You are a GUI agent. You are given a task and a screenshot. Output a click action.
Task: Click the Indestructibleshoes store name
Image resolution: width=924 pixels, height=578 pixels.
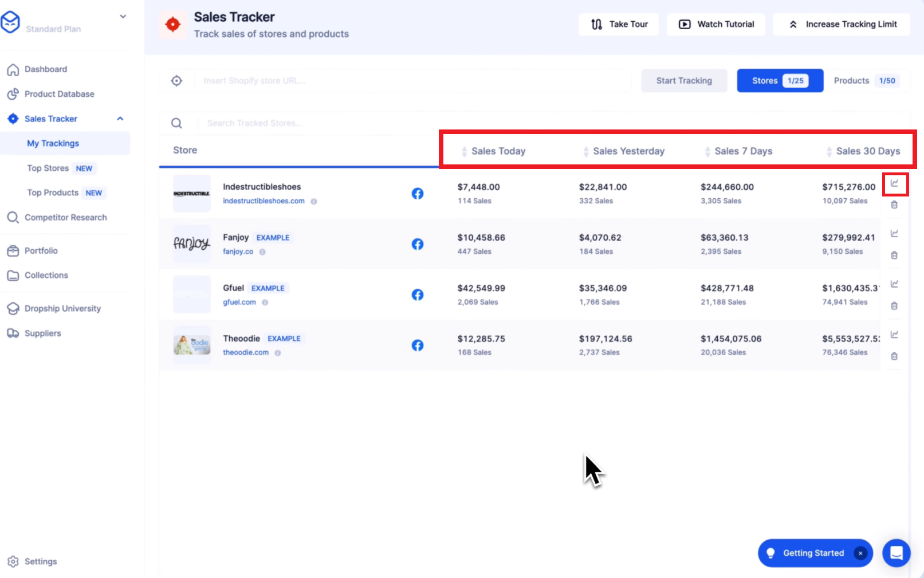pyautogui.click(x=262, y=187)
